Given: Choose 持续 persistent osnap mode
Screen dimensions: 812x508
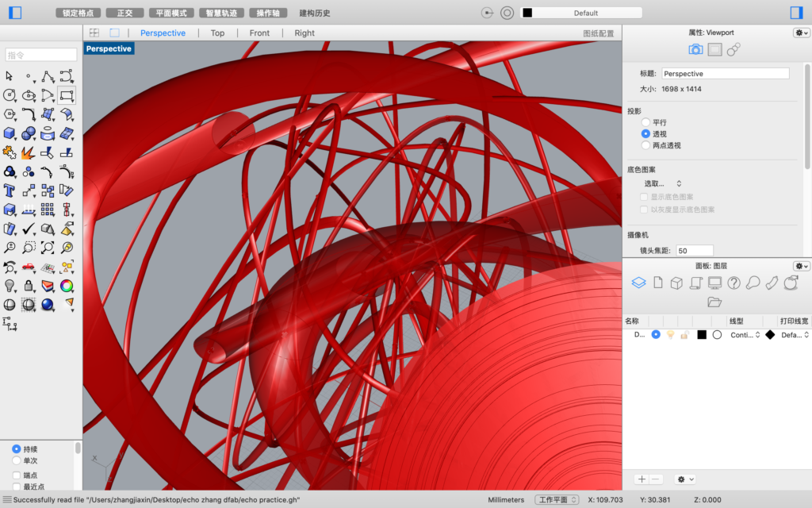Looking at the screenshot, I should (16, 449).
